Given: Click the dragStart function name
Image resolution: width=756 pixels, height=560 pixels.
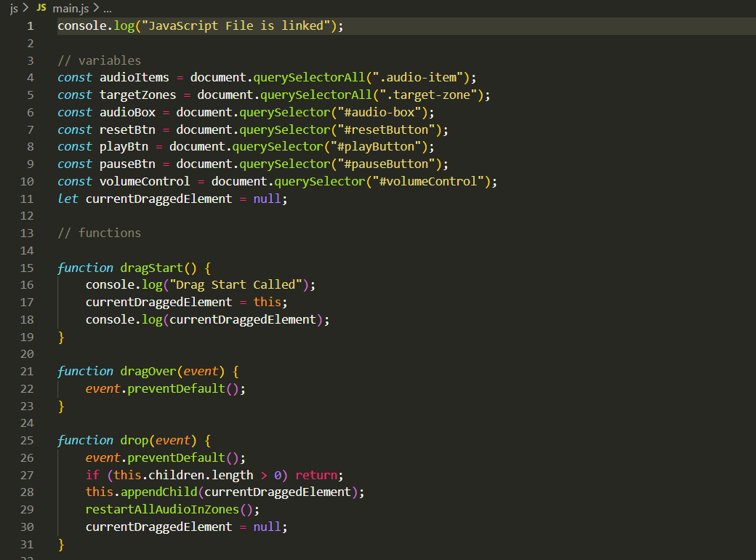Looking at the screenshot, I should coord(151,268).
